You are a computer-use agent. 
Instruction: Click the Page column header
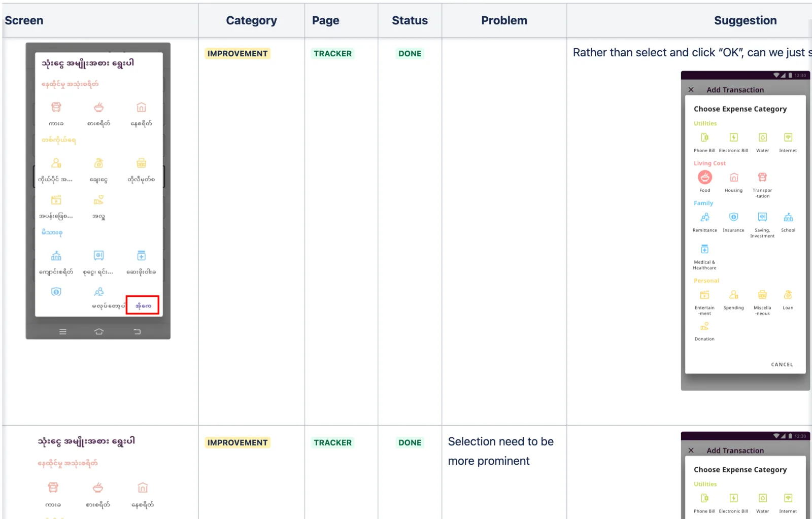(x=326, y=21)
